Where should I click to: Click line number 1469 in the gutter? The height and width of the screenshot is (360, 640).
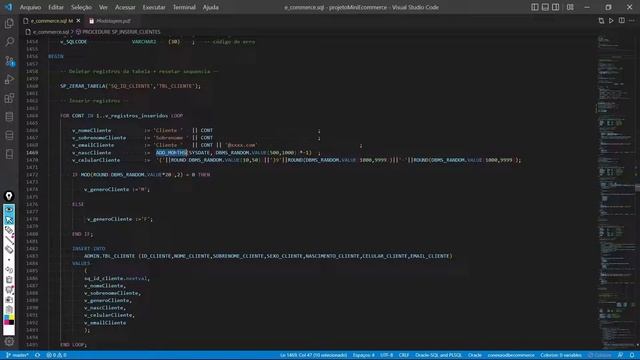32,153
